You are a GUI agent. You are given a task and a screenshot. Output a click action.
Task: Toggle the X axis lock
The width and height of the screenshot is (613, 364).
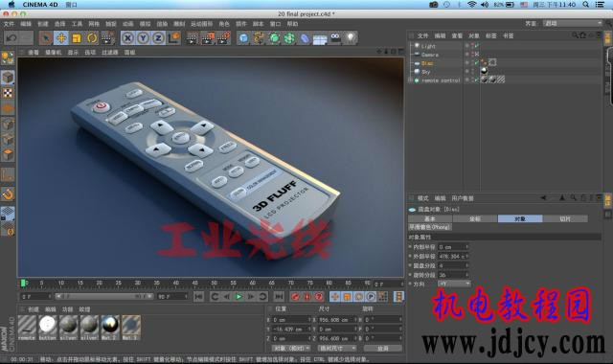pyautogui.click(x=127, y=38)
